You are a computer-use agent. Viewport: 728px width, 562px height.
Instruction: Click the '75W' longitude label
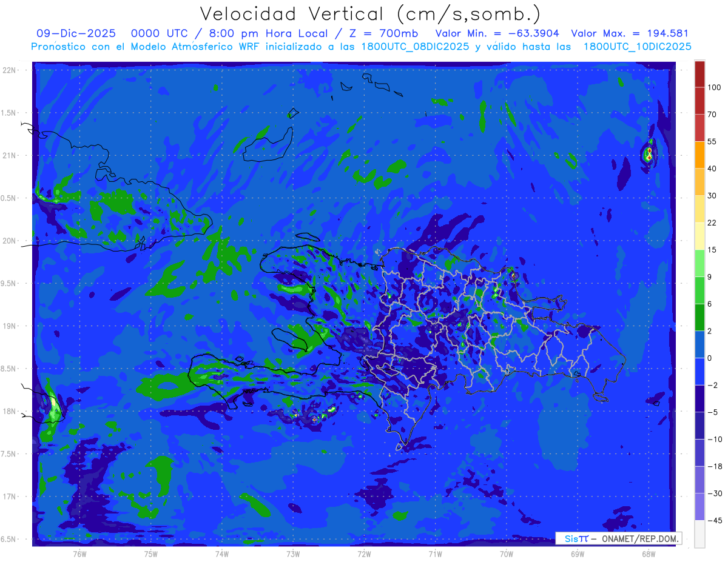point(151,554)
